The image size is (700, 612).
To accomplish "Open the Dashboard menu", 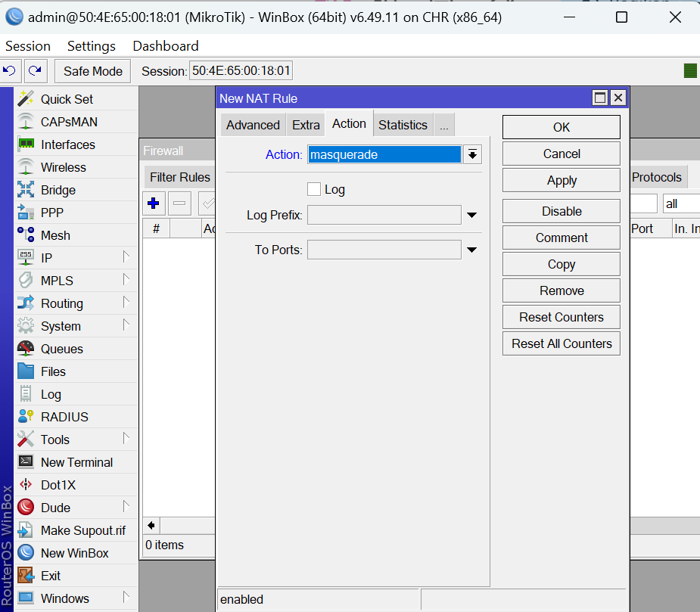I will tap(166, 46).
